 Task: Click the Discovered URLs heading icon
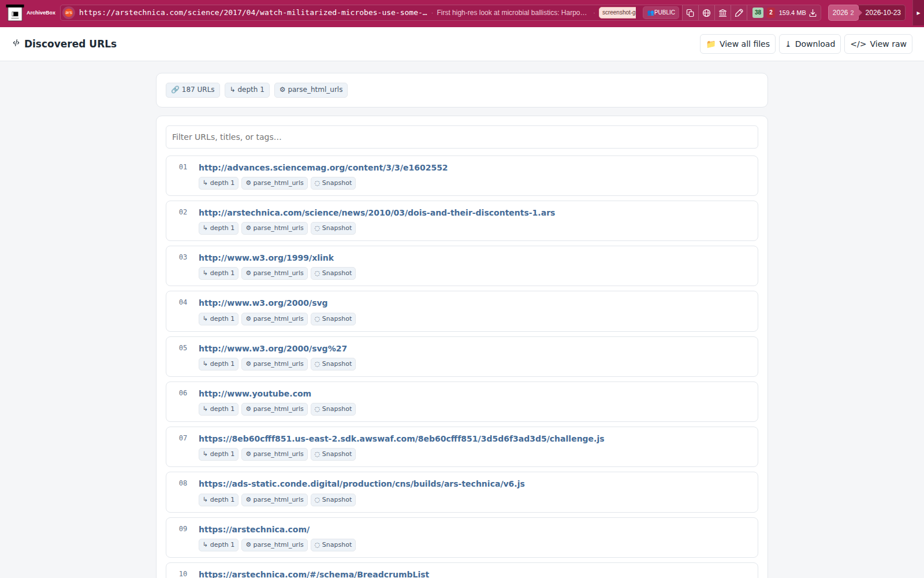point(16,43)
